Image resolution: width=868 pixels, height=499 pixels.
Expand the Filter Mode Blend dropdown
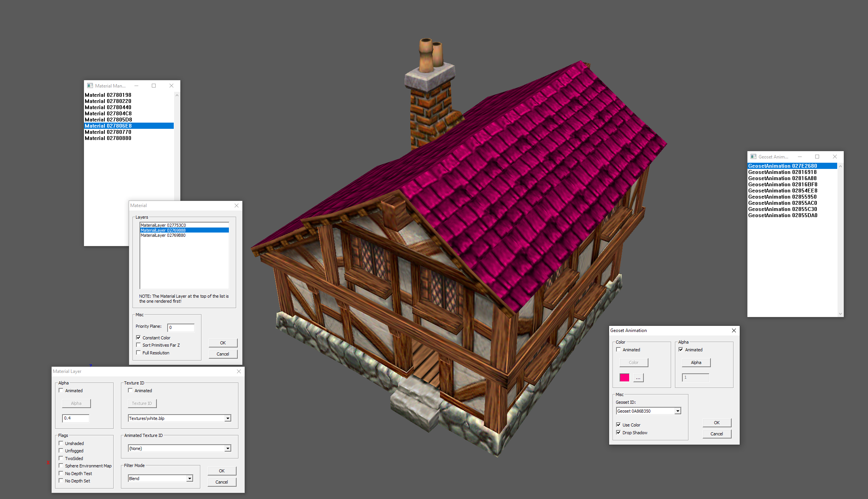(x=190, y=479)
